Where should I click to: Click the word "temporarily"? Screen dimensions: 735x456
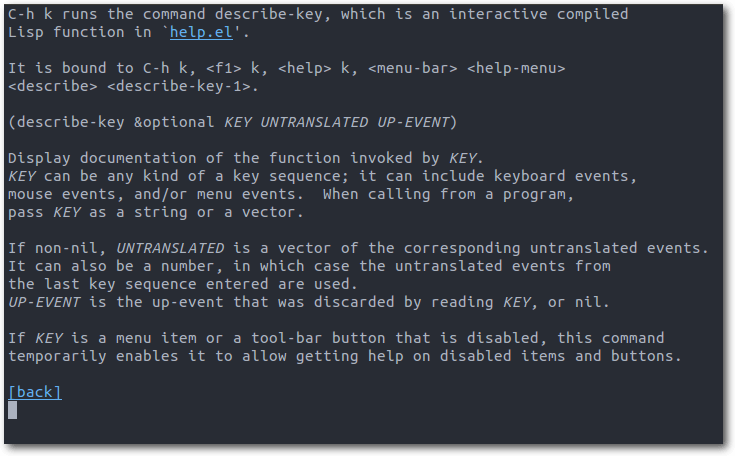[x=57, y=356]
